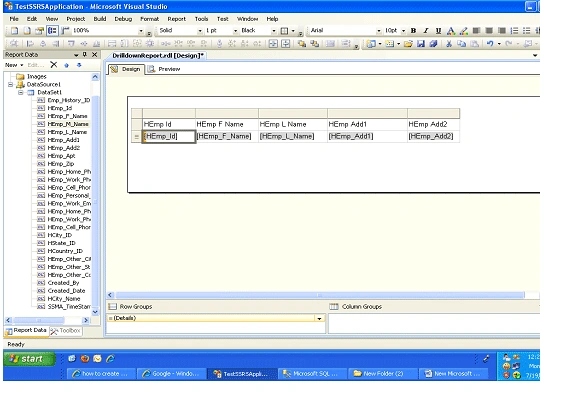562x393 pixels.
Task: Align text center in toolbar
Action: point(489,31)
